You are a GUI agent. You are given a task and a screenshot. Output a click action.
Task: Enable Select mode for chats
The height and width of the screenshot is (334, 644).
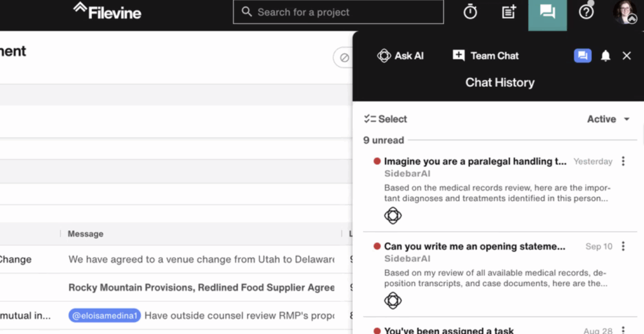386,119
